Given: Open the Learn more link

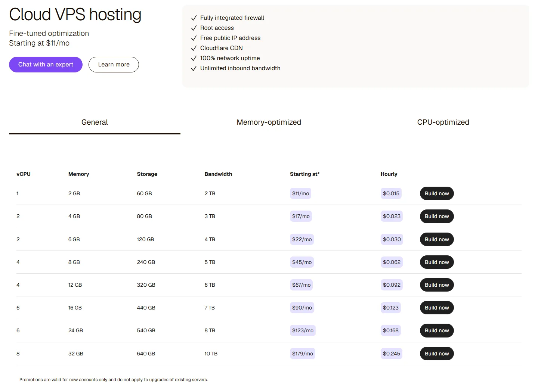Looking at the screenshot, I should (x=114, y=65).
